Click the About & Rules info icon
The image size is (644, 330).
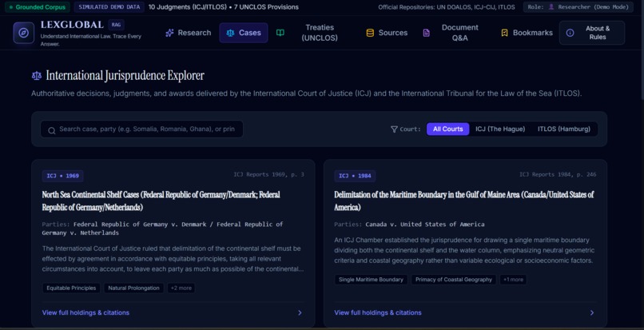(x=570, y=33)
